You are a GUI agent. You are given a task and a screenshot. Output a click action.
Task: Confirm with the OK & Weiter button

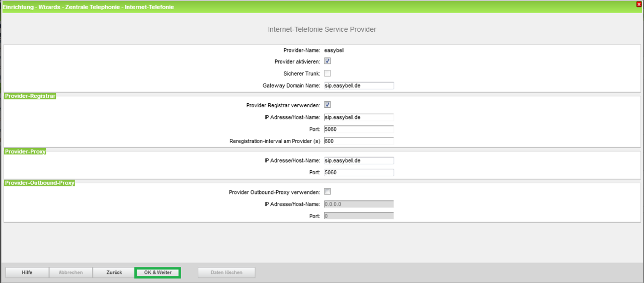click(x=157, y=272)
